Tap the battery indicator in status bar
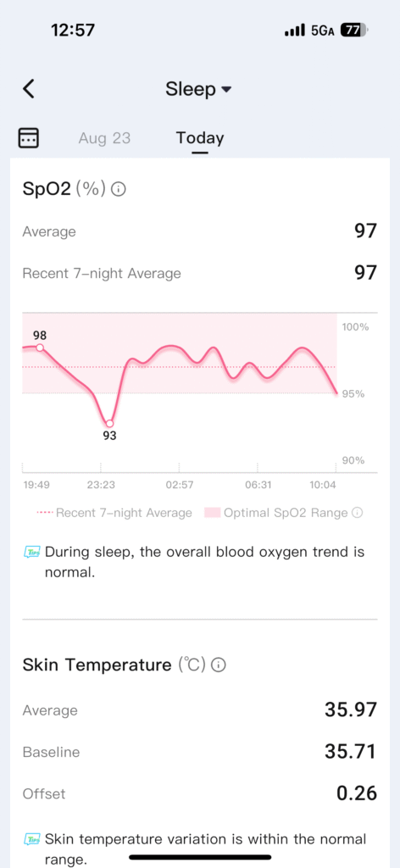The height and width of the screenshot is (868, 400). click(x=354, y=31)
